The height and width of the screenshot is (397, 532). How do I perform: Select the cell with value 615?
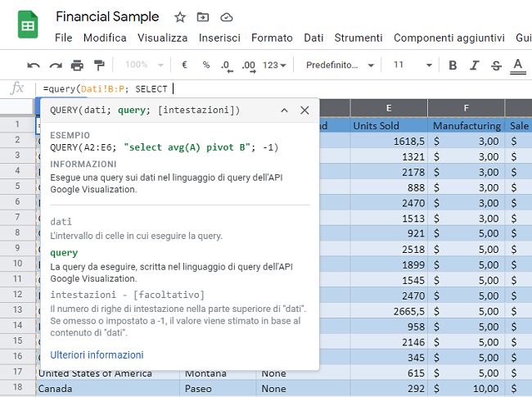click(389, 373)
